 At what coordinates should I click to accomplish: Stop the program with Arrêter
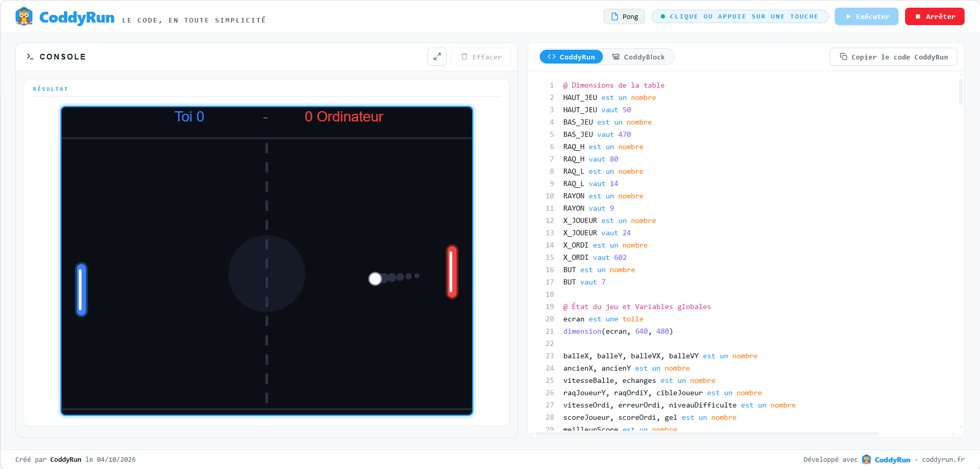click(x=934, y=16)
